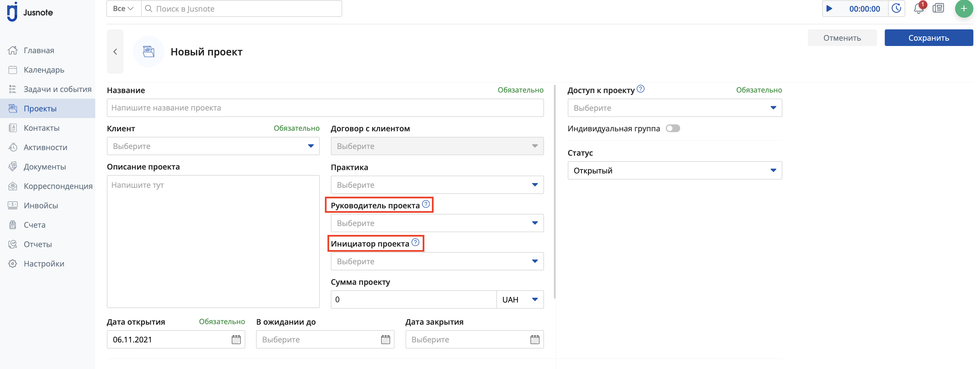
Task: Open Контакты in sidebar
Action: pyautogui.click(x=48, y=128)
